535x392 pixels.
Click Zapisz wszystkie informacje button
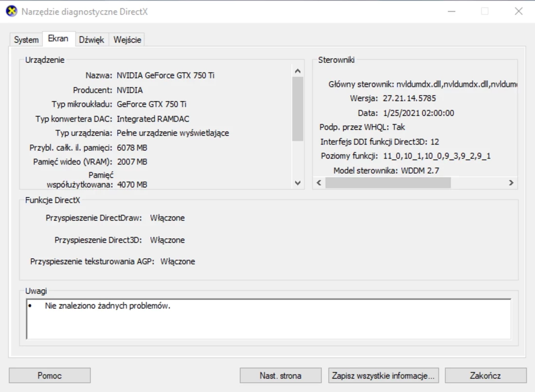tap(384, 375)
